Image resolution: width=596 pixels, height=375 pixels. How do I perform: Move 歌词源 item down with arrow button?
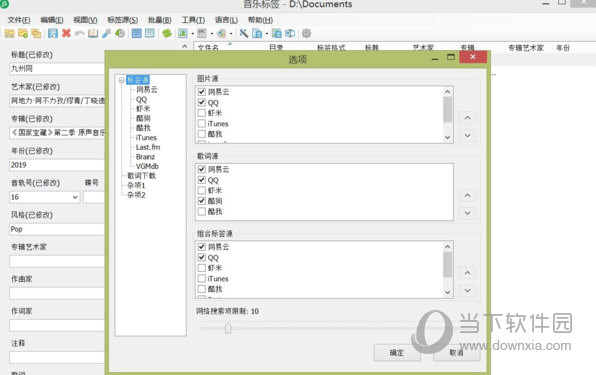click(468, 213)
